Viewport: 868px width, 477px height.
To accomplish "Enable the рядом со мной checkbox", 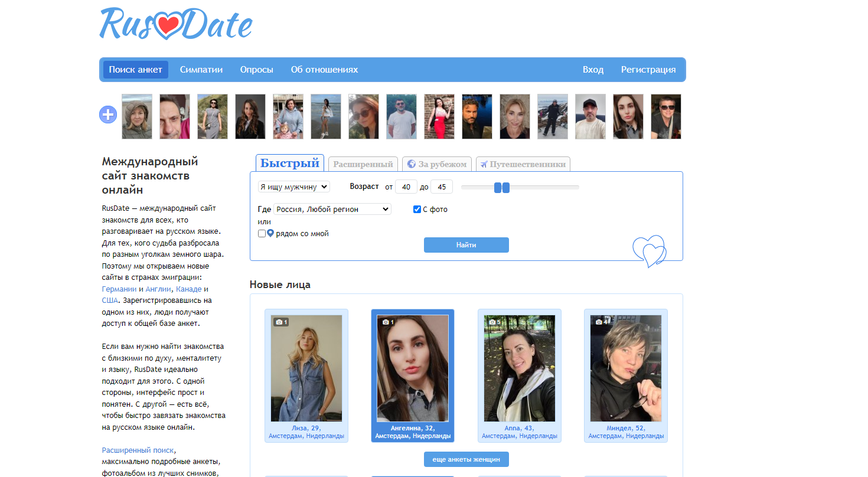I will coord(262,234).
